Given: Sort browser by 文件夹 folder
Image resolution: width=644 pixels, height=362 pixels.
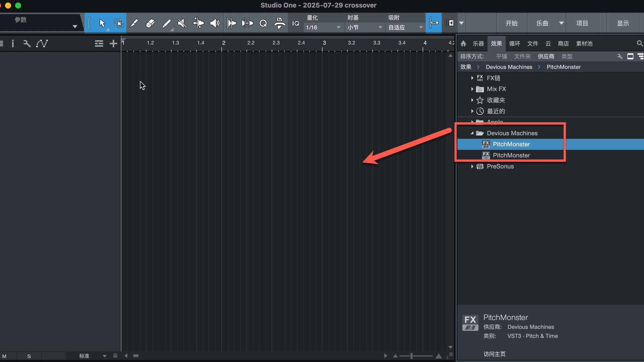Looking at the screenshot, I should coord(523,56).
